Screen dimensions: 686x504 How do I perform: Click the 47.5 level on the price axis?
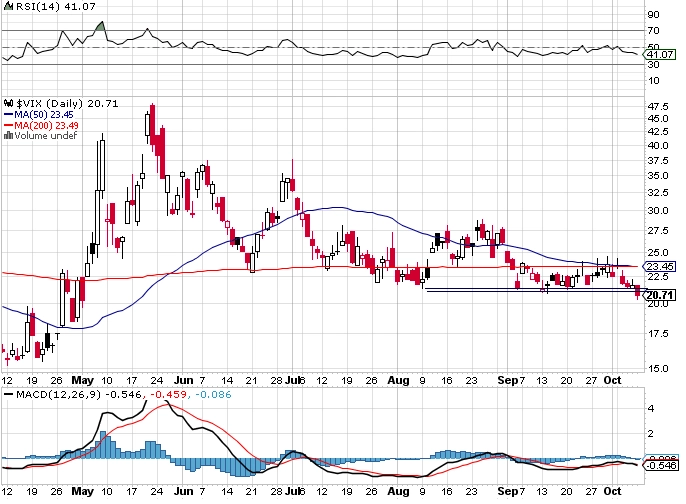point(657,106)
